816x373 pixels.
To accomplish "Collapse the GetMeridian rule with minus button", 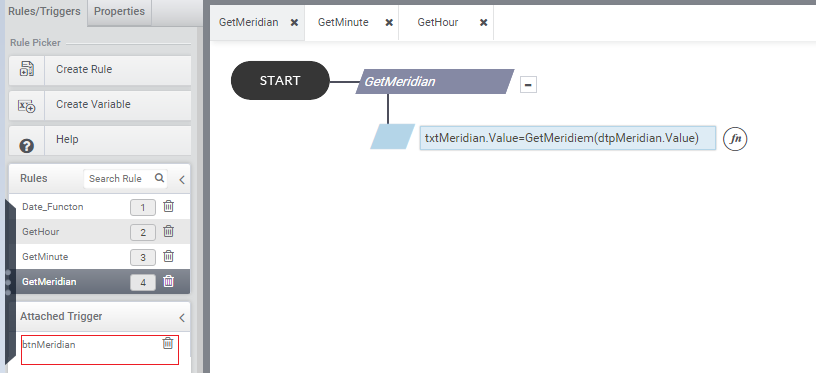I will point(528,84).
